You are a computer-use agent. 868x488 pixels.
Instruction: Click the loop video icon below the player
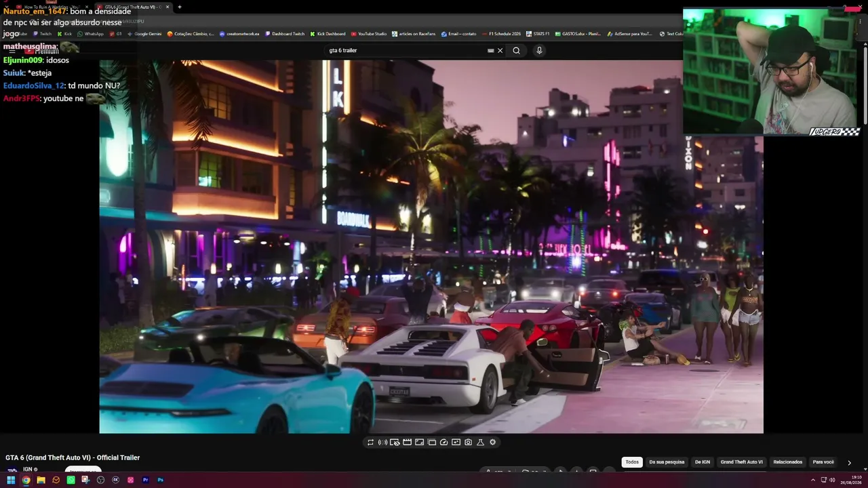coord(370,443)
